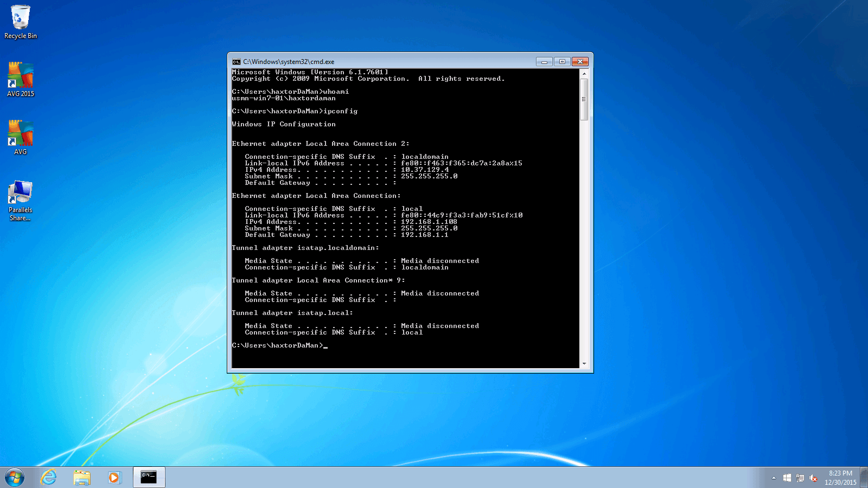The height and width of the screenshot is (488, 868).
Task: Click the console scrollbar down arrow
Action: pyautogui.click(x=584, y=364)
